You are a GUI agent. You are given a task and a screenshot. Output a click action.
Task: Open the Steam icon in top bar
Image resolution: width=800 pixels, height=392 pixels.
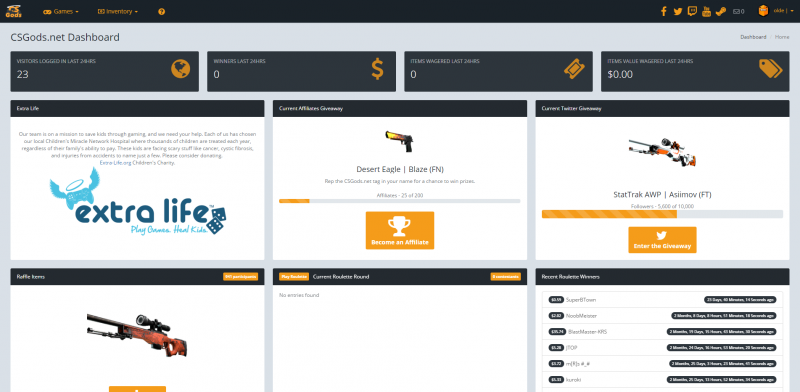pos(720,11)
